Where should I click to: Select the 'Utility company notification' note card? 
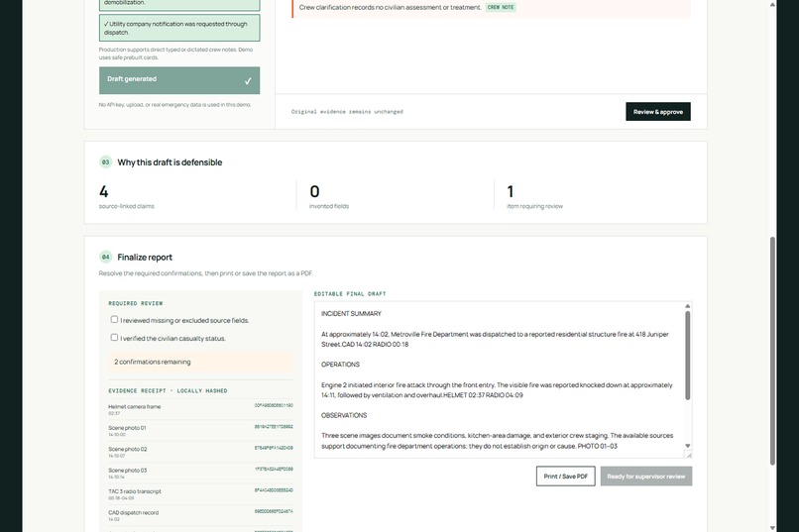click(179, 28)
